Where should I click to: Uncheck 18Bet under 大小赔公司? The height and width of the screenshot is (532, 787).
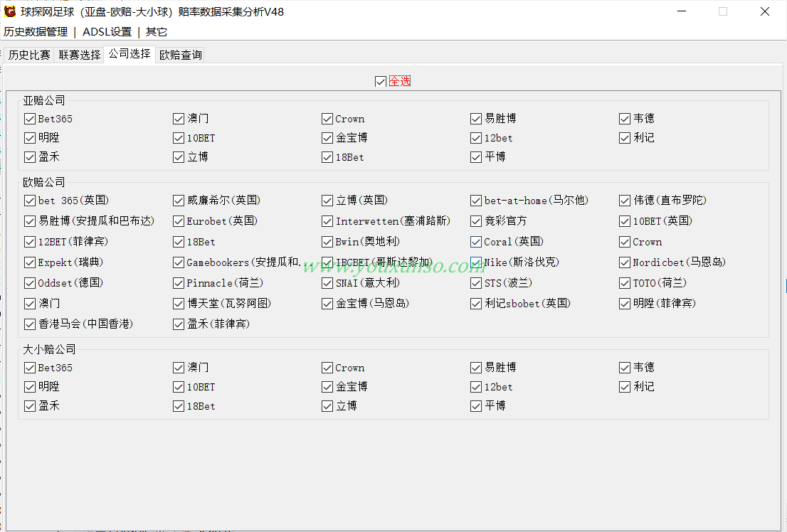[x=178, y=406]
